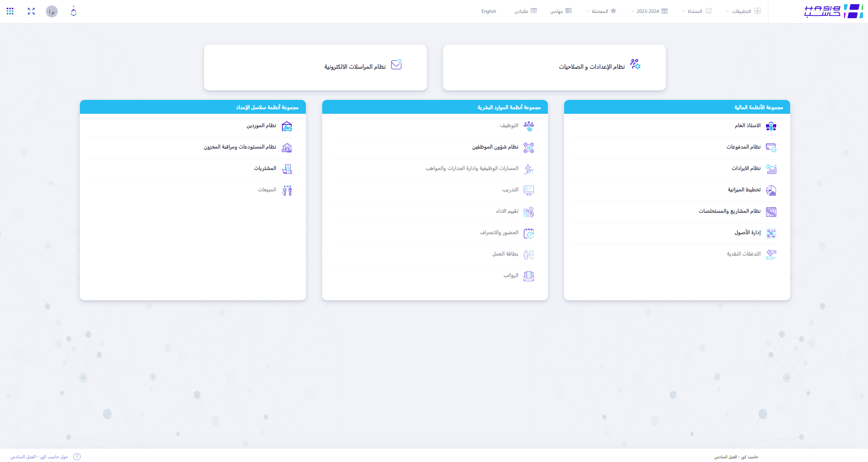Click the payroll envelope icon (الرواتب)
Screen dimensions: 868x462
(528, 276)
